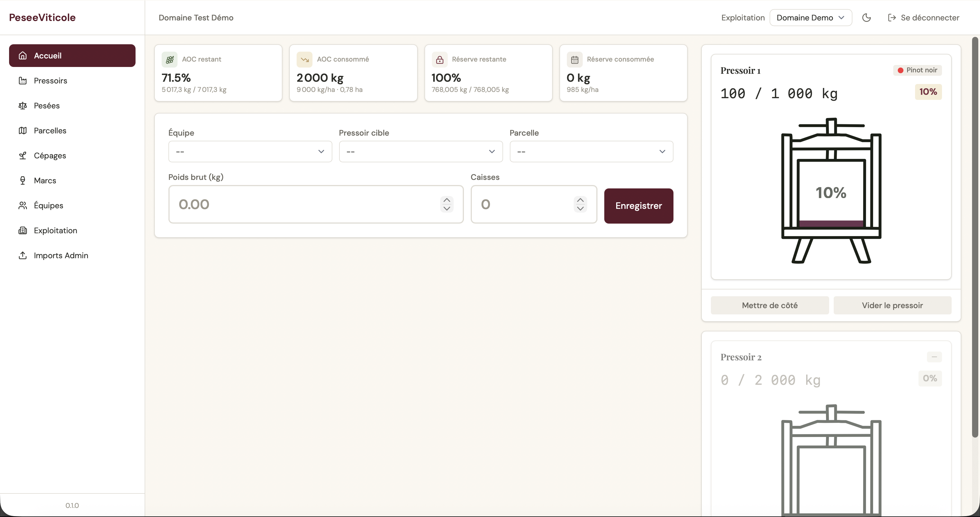The width and height of the screenshot is (980, 517).
Task: Click the Pressoir 1 wine press illustration
Action: (x=831, y=190)
